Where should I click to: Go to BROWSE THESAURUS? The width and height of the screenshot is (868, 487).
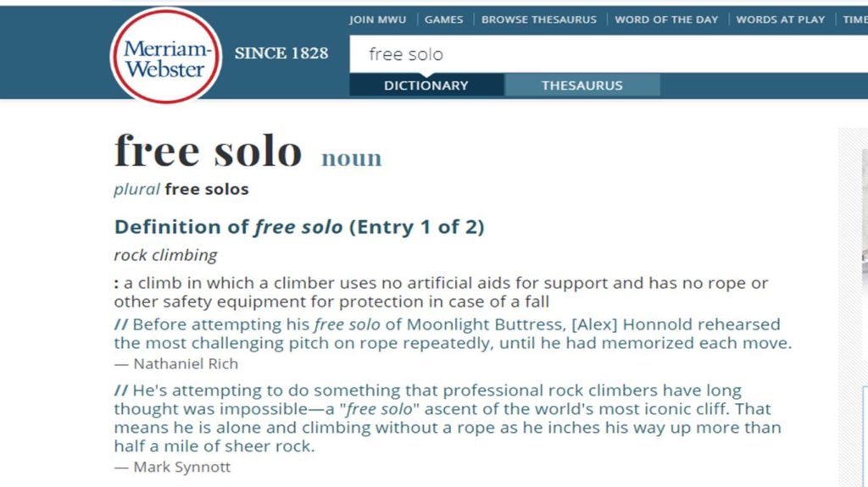[539, 19]
